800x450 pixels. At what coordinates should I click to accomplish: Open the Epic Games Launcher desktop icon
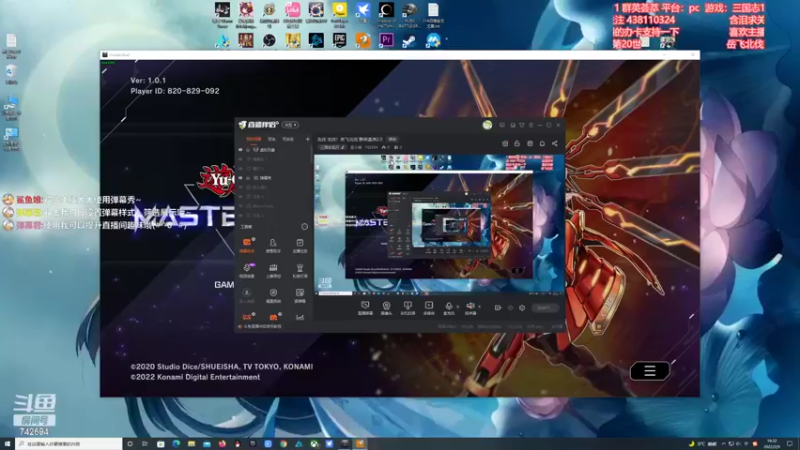pyautogui.click(x=339, y=40)
